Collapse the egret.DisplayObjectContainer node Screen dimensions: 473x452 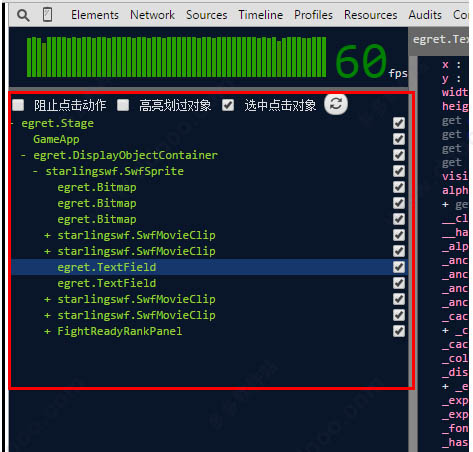23,155
